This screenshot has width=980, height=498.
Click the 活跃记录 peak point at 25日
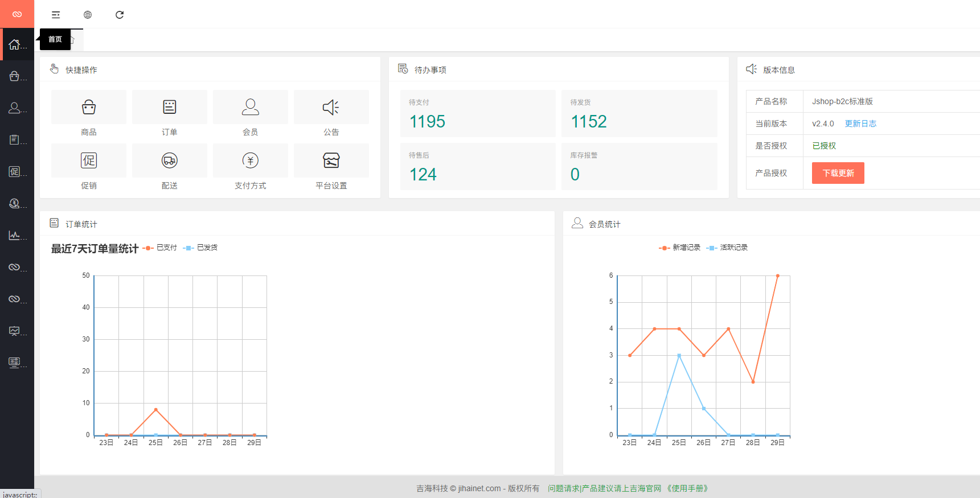(679, 356)
